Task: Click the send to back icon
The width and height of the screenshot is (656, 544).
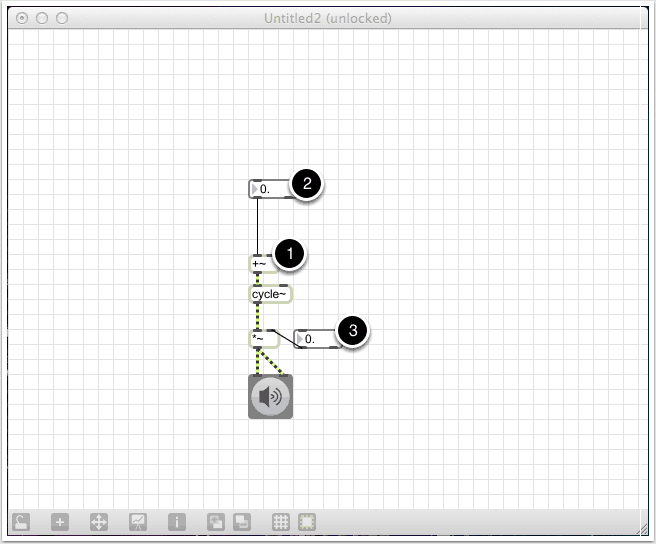Action: click(241, 521)
